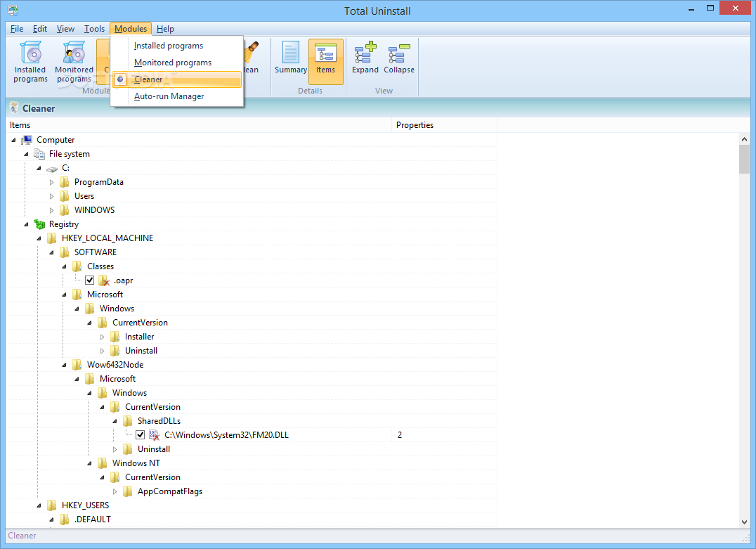The height and width of the screenshot is (549, 756).
Task: Uncheck the .oapr registry key checkbox
Action: click(x=90, y=280)
